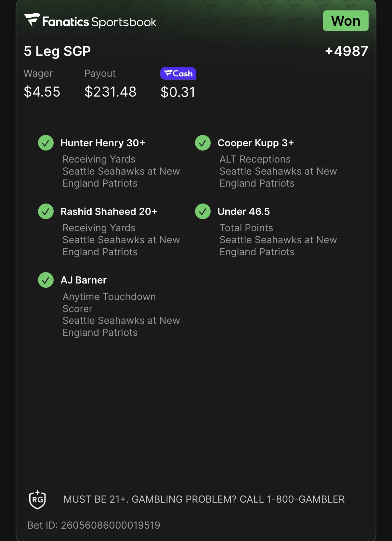Tap the Cooper Kupp 3+ green checkmark
392x541 pixels.
point(203,143)
